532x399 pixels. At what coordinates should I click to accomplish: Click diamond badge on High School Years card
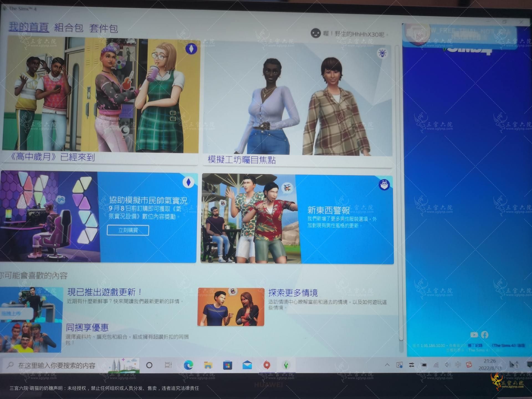[191, 49]
